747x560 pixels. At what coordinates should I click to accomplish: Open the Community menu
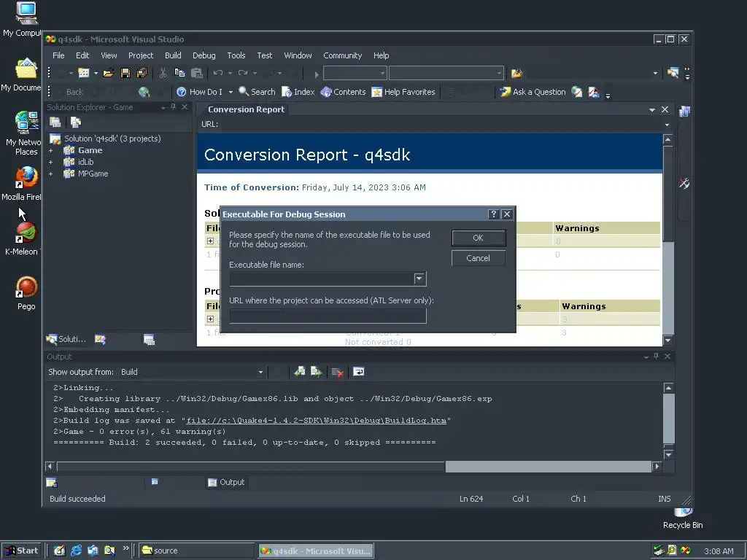pos(343,55)
